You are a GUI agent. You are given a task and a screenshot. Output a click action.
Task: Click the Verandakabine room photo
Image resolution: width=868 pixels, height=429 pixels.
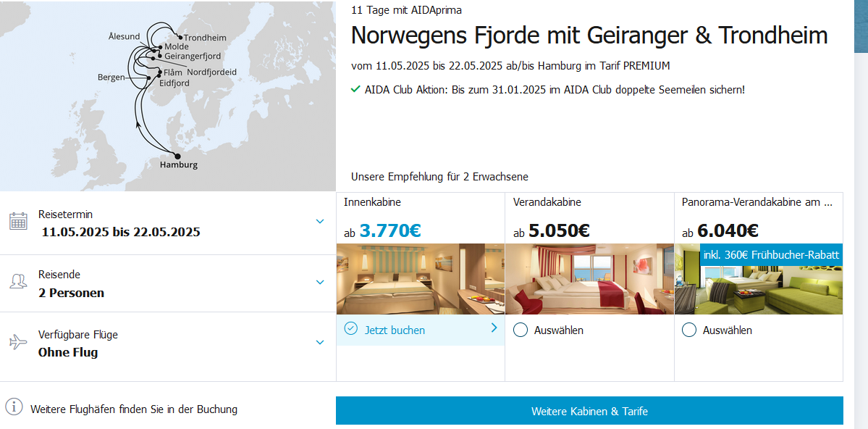pos(589,279)
